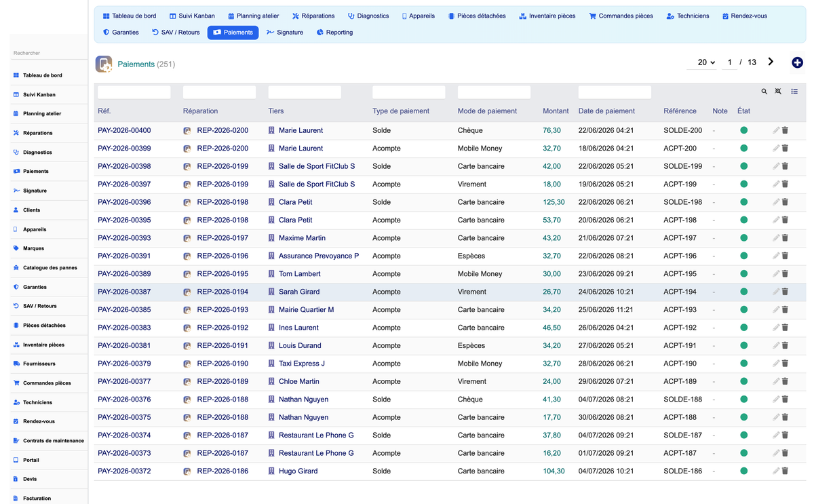The height and width of the screenshot is (504, 814).
Task: Open Planning atelier top tab
Action: pos(253,16)
